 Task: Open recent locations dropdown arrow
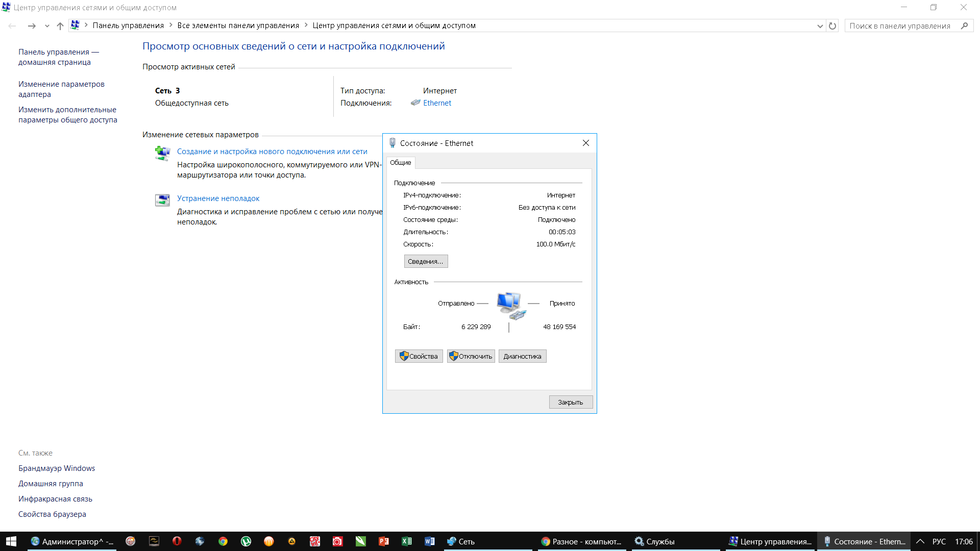47,26
